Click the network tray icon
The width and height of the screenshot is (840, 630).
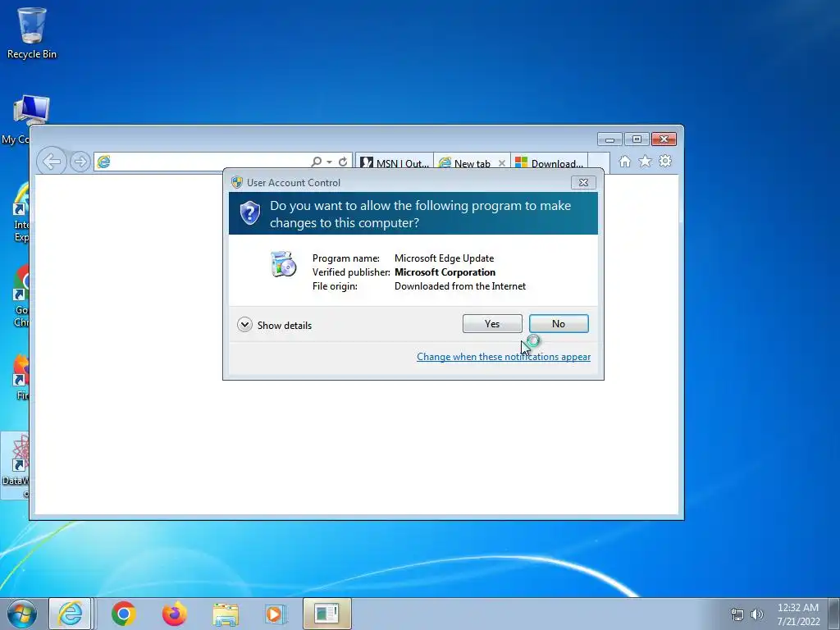(x=737, y=614)
